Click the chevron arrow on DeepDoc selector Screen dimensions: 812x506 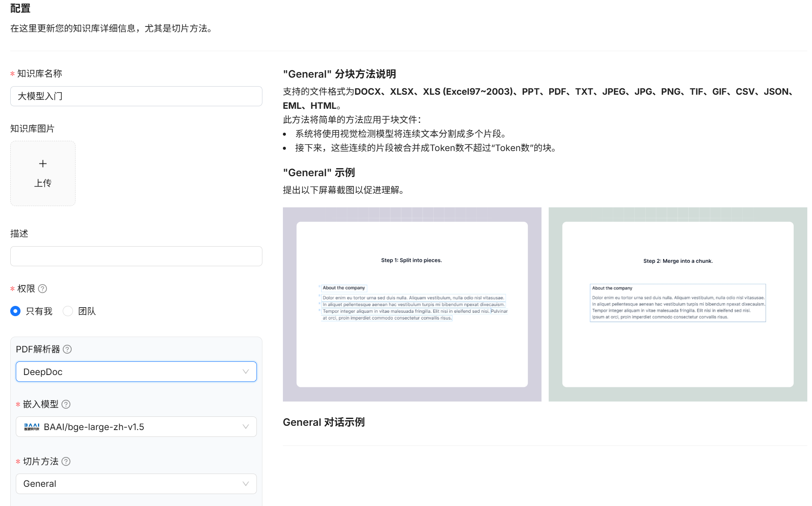[x=246, y=372]
